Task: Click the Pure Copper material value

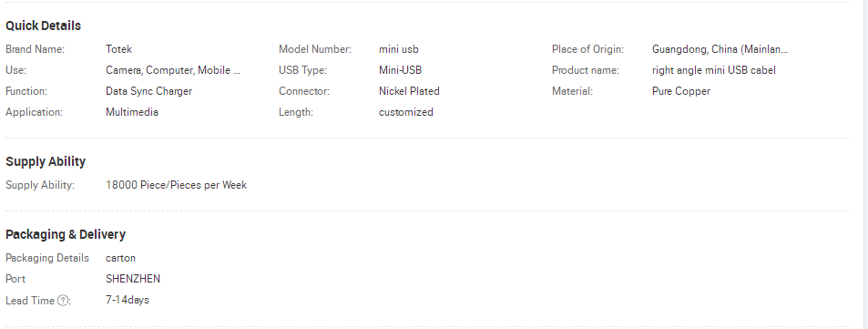Action: pyautogui.click(x=681, y=91)
